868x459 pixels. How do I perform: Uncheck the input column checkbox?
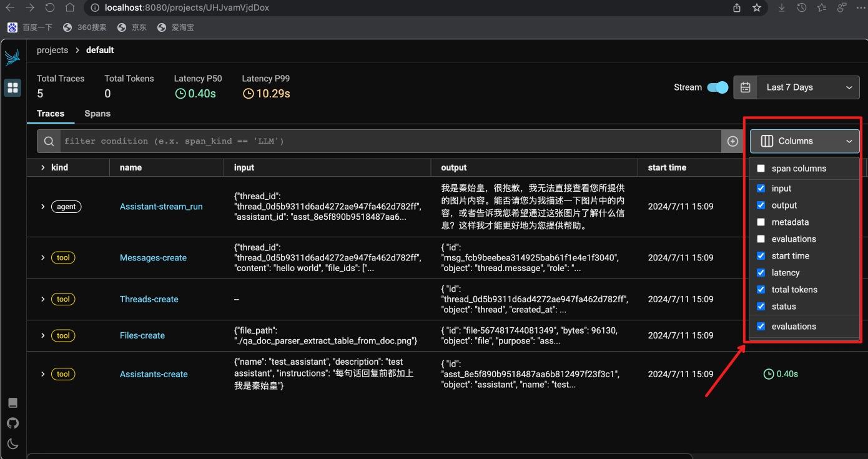(761, 189)
